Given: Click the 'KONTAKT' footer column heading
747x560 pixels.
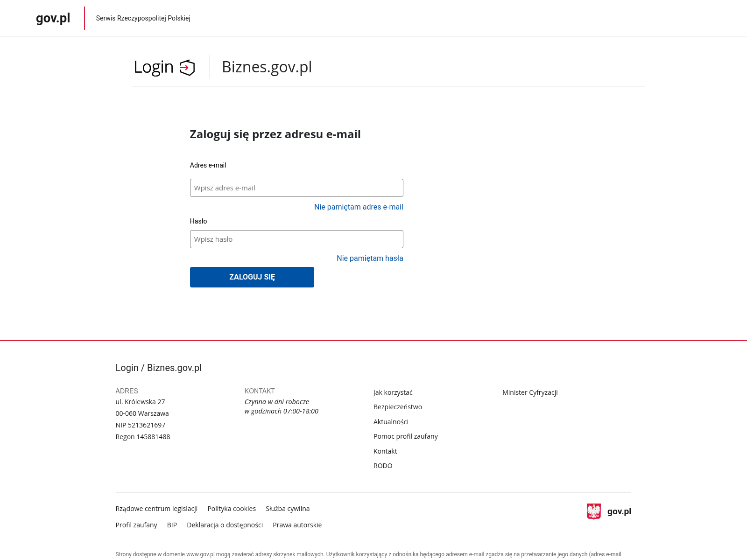Looking at the screenshot, I should tap(260, 391).
